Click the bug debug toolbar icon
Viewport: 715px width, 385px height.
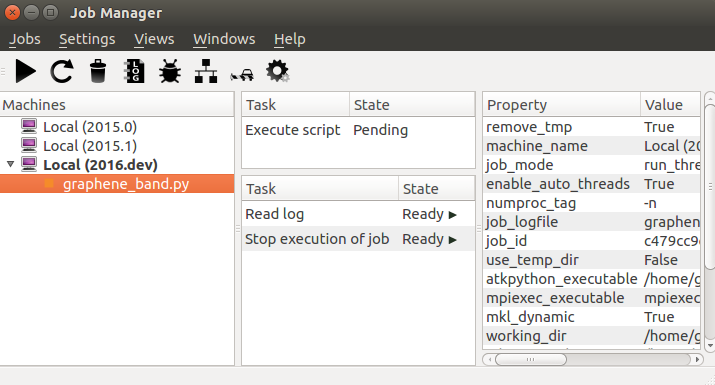pyautogui.click(x=170, y=72)
